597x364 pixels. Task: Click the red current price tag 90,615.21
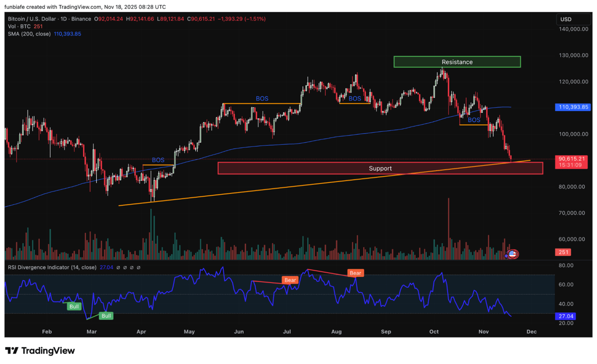tap(571, 160)
